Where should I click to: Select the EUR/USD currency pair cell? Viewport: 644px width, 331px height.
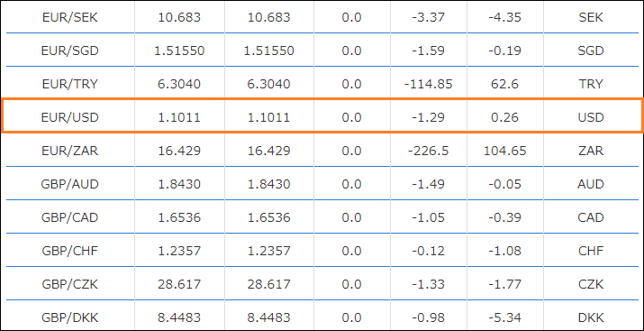point(70,117)
